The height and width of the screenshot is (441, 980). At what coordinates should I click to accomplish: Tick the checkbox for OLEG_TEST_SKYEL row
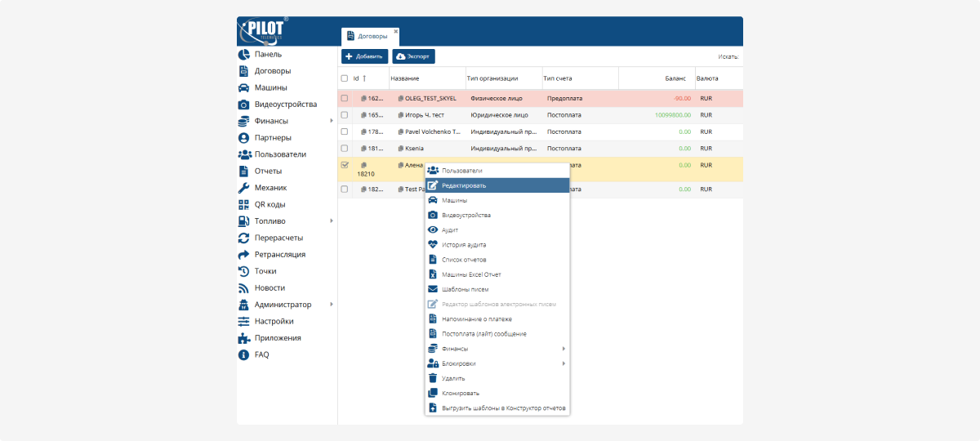345,98
